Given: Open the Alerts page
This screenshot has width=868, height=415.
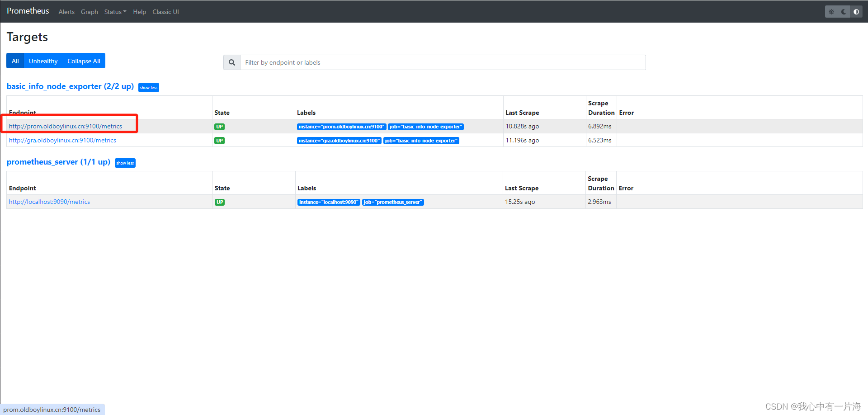Looking at the screenshot, I should tap(66, 12).
